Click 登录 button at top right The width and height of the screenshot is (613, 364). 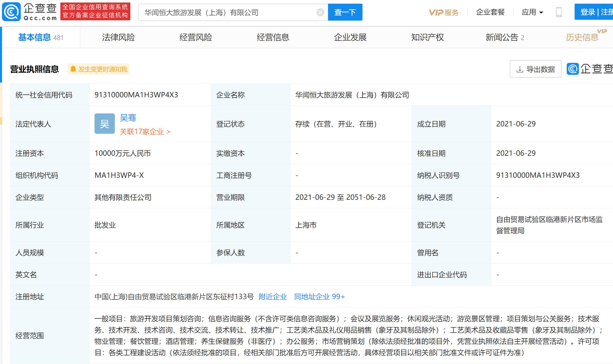pyautogui.click(x=588, y=12)
